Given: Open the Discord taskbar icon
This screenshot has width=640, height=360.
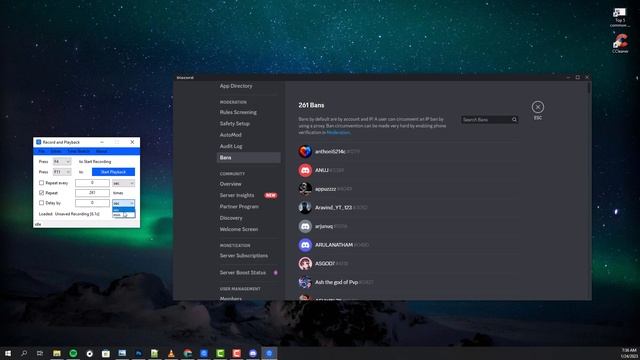Looking at the screenshot, I should point(253,353).
